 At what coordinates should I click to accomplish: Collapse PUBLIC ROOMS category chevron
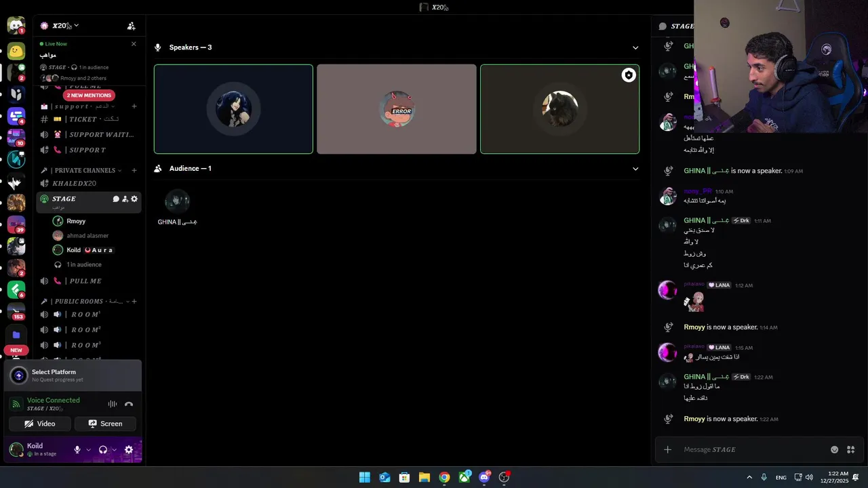pos(127,301)
